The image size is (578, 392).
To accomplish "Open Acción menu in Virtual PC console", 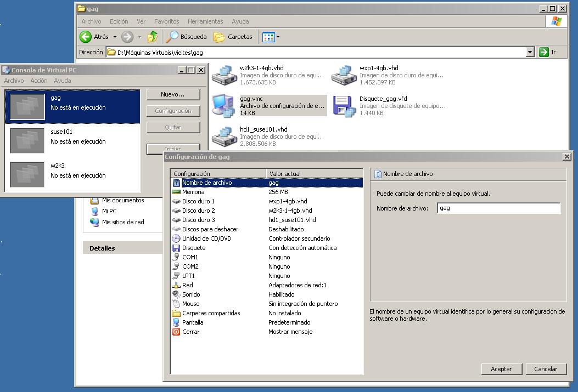I will (x=38, y=81).
